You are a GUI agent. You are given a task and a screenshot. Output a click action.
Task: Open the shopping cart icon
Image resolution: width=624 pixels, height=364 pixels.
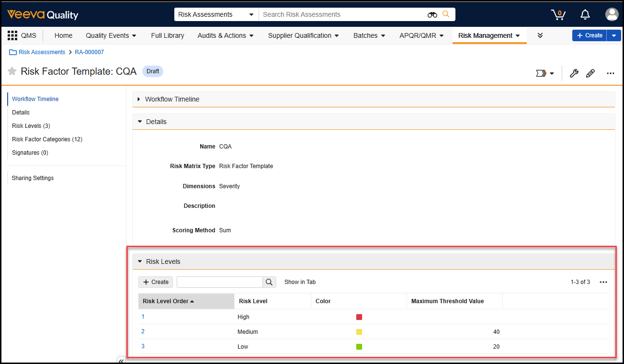(x=558, y=14)
